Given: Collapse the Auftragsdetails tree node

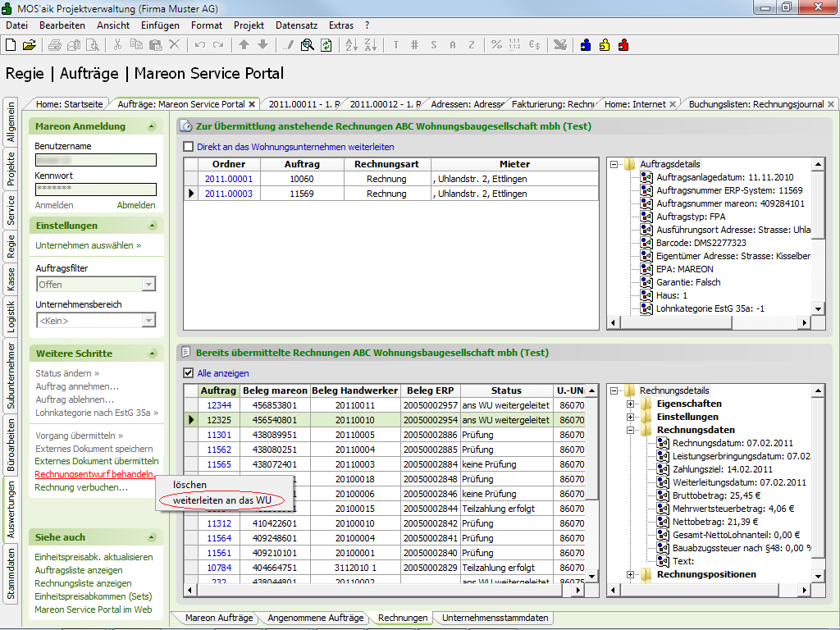Looking at the screenshot, I should click(x=614, y=164).
